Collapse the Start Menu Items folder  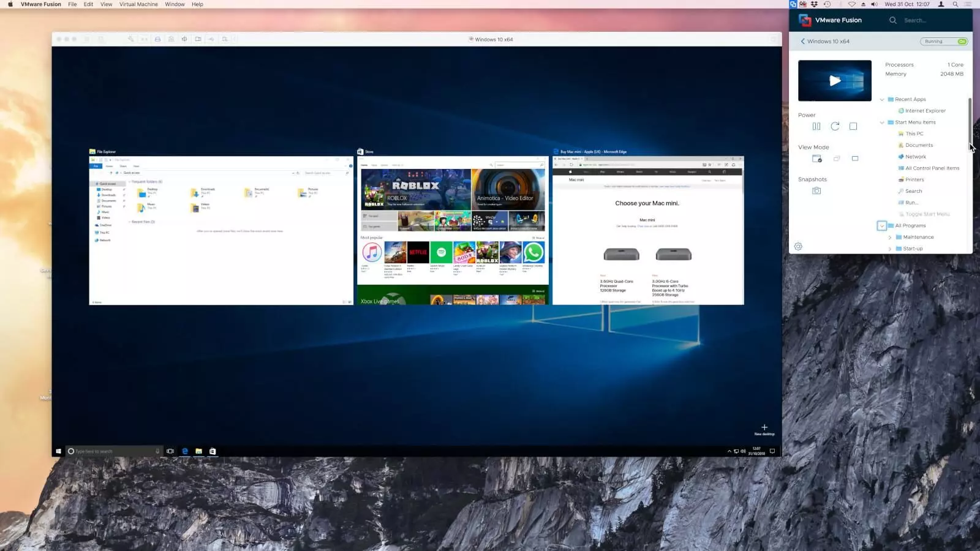(x=882, y=122)
